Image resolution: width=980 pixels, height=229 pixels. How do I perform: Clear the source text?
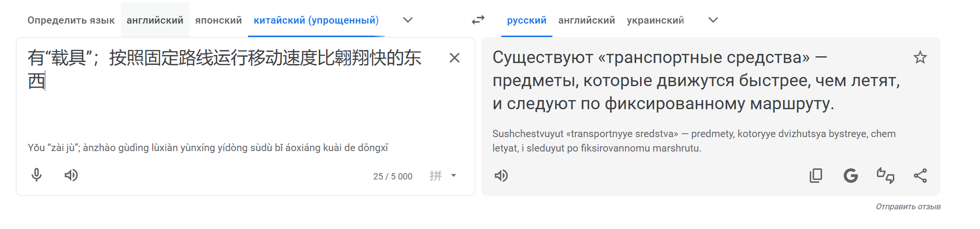[x=454, y=58]
